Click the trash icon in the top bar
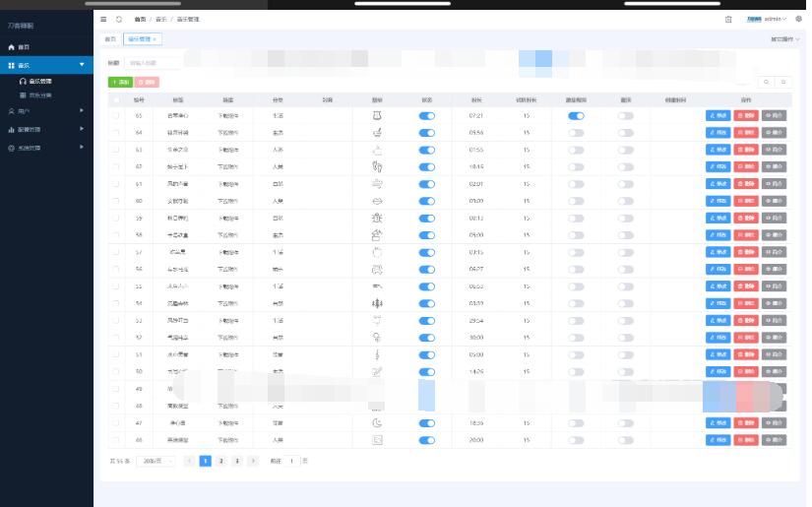The image size is (812, 507). [728, 19]
